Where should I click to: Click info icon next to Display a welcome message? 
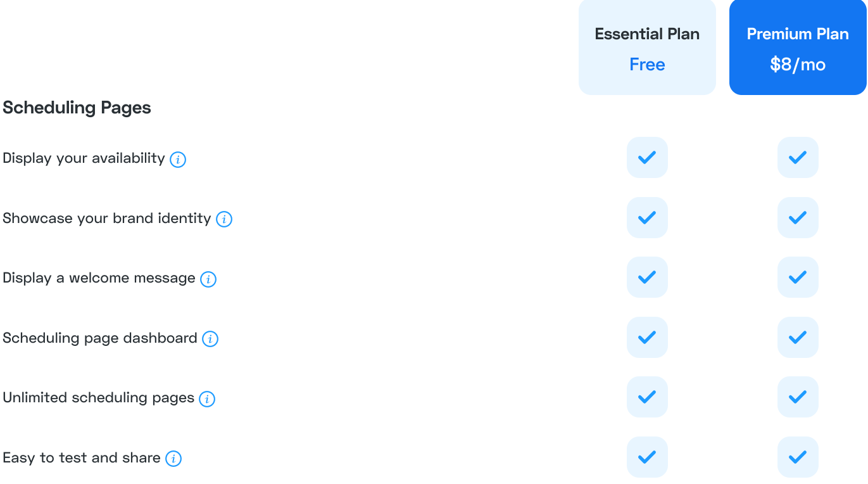(x=208, y=279)
